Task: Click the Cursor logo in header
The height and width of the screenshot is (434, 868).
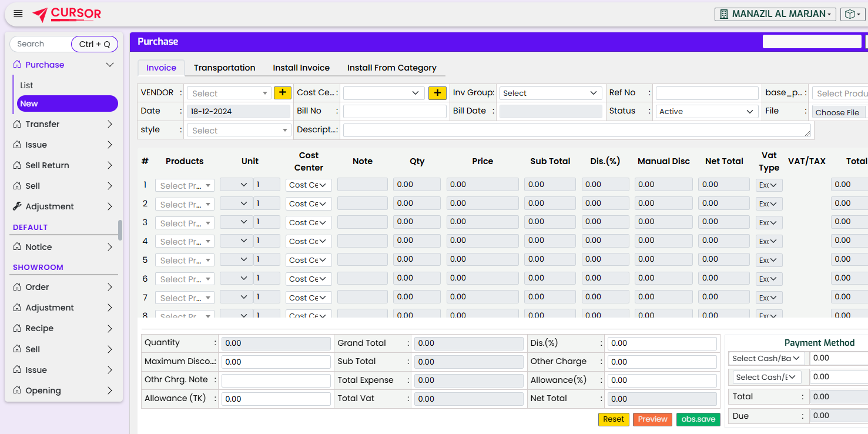Action: click(x=66, y=14)
